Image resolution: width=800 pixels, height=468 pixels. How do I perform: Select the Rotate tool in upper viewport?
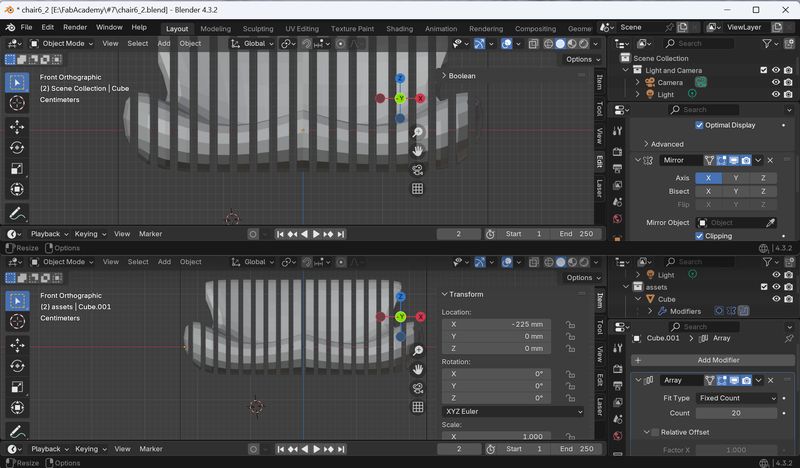tap(17, 147)
